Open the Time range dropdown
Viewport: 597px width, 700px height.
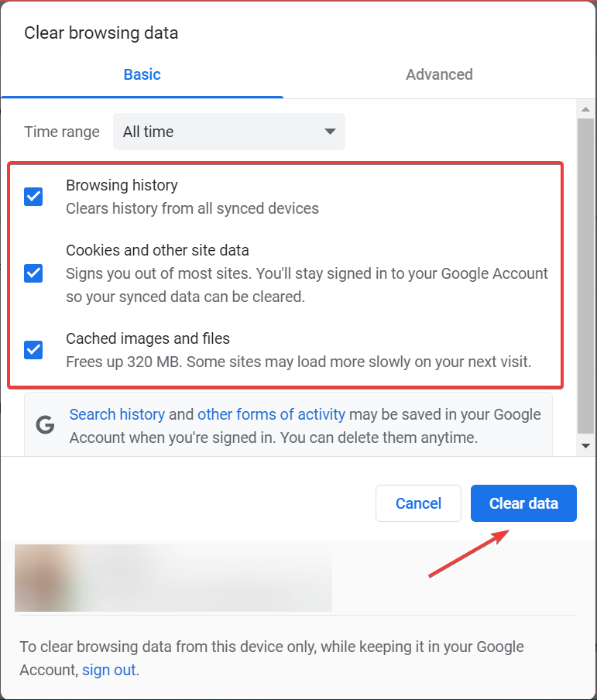pyautogui.click(x=228, y=132)
